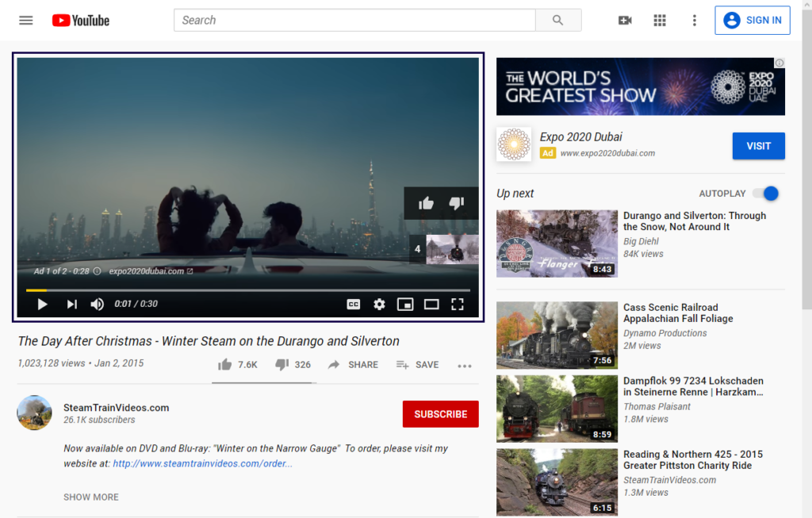Click the banner ad info icon
The height and width of the screenshot is (518, 812).
(x=779, y=63)
